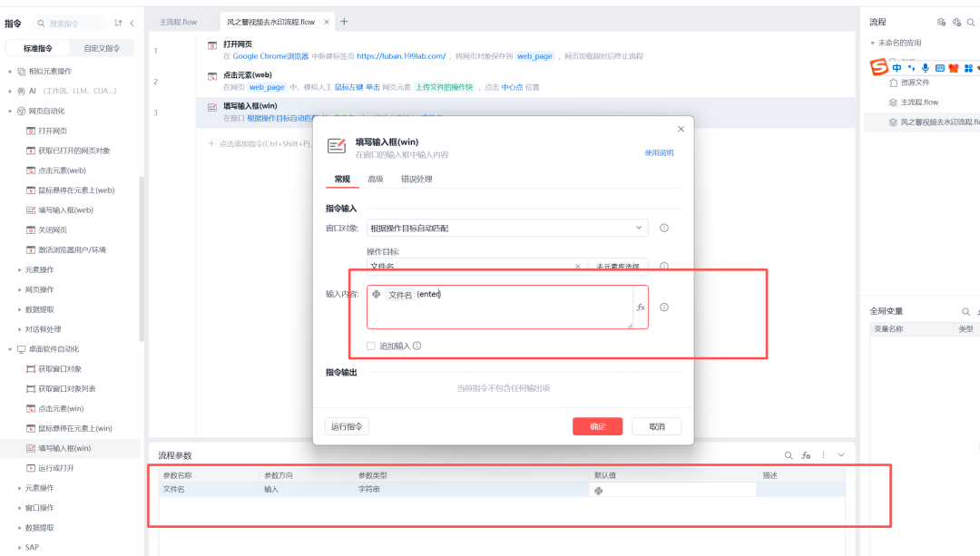
Task: Collapse the 桌面软件自动化 tree group
Action: [x=10, y=349]
